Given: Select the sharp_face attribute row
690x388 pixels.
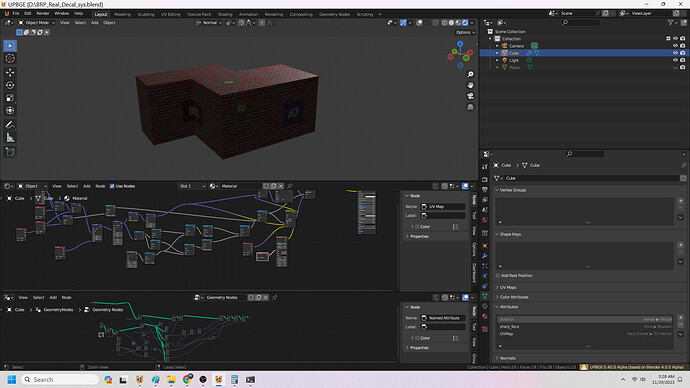Looking at the screenshot, I should point(585,326).
